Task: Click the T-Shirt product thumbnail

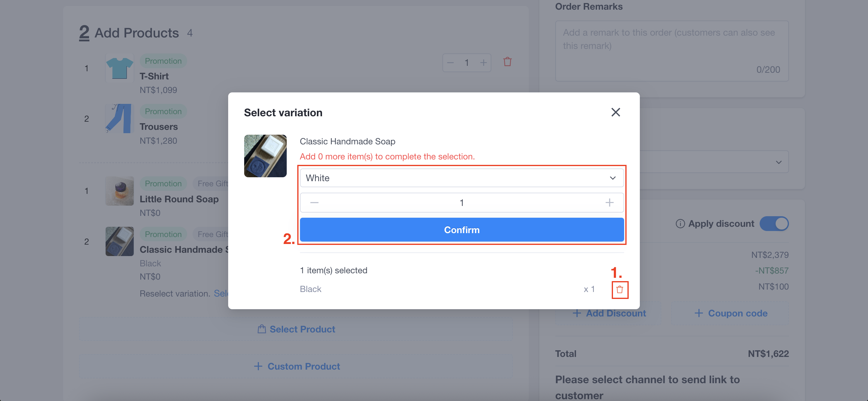Action: [119, 68]
